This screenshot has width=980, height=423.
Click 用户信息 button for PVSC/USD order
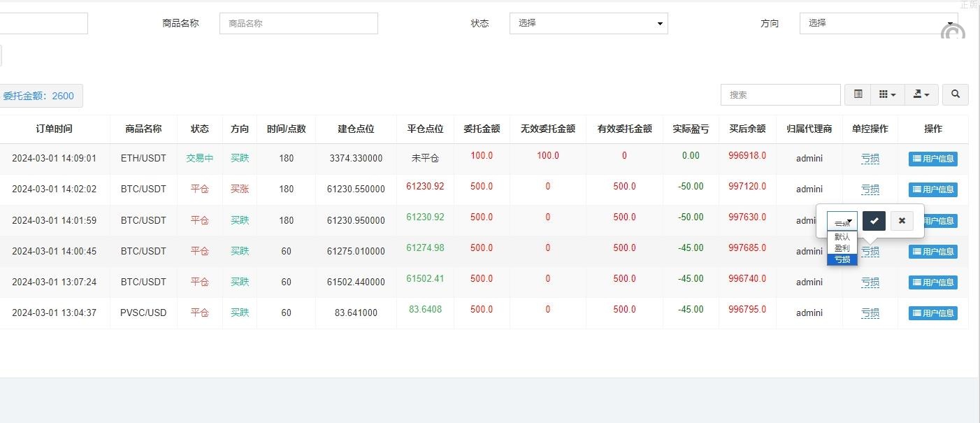pyautogui.click(x=932, y=313)
